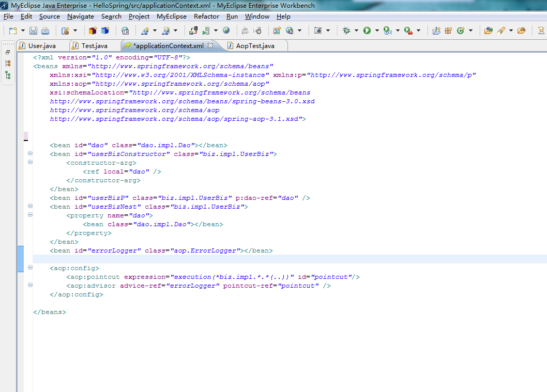Close the applicationContext.xml tab
The height and width of the screenshot is (392, 547).
[210, 45]
